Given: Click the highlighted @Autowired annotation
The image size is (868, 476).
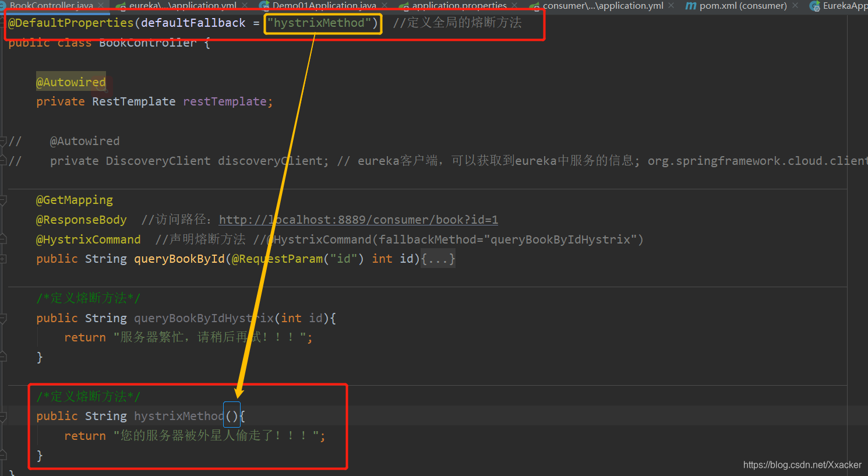Looking at the screenshot, I should 71,82.
